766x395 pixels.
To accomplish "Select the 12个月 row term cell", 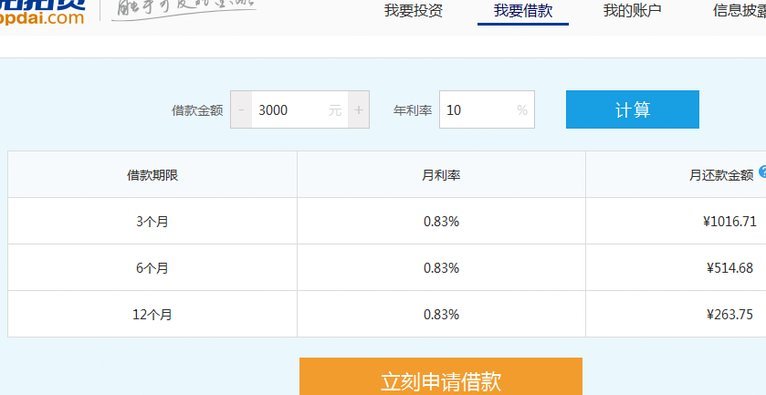I will [152, 314].
